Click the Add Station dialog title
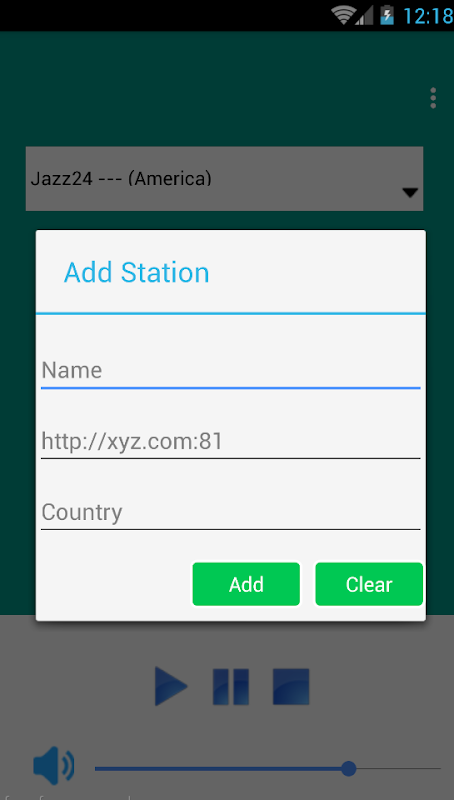This screenshot has height=800, width=454. click(137, 272)
